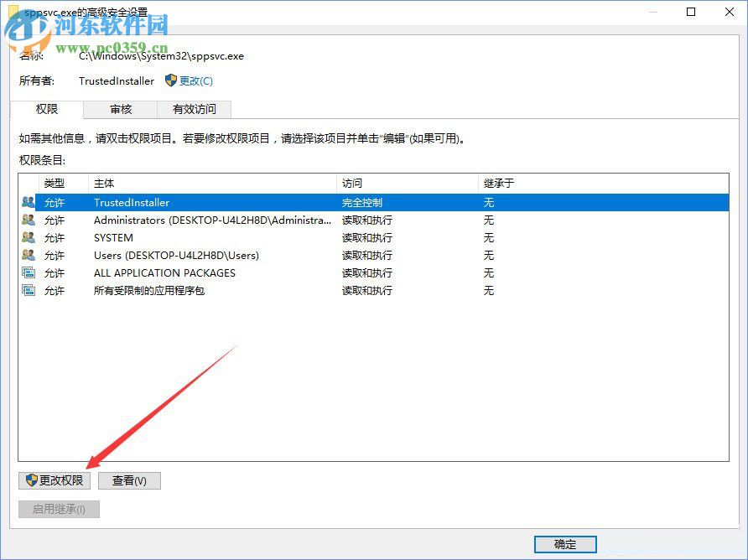Click the icon beside ALL APPLICATION PACKAGES
The height and width of the screenshot is (560, 748).
tap(28, 272)
